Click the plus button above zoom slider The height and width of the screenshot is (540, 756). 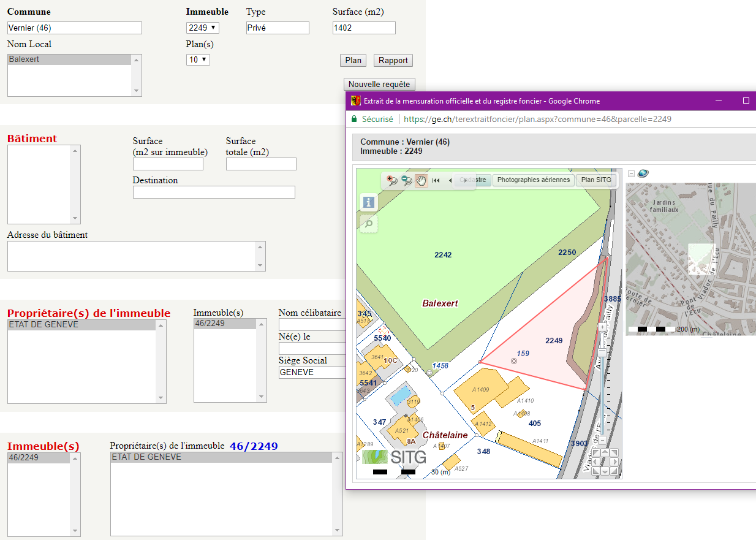click(602, 327)
